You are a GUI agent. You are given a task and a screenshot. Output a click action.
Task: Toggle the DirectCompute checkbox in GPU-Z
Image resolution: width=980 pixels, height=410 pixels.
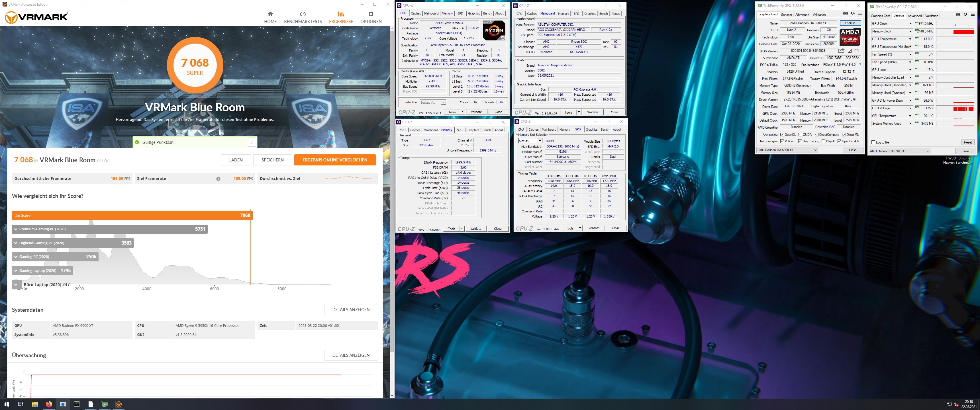pyautogui.click(x=816, y=135)
